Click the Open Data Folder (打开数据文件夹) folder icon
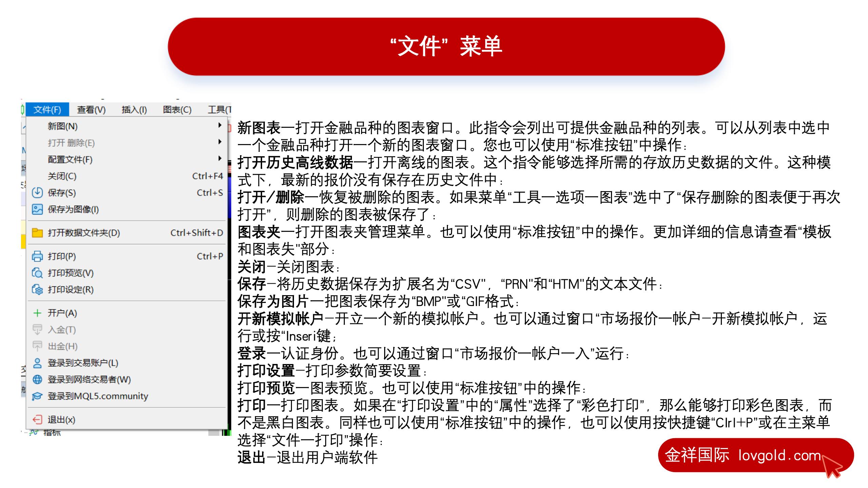Viewport: 868px width, 488px height. (x=37, y=233)
